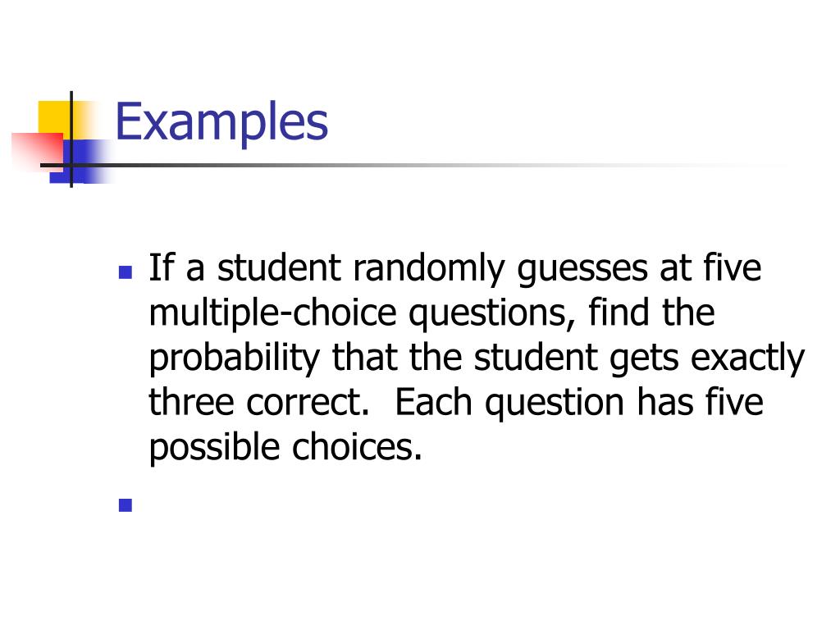Click the word "possible" in the last line

point(214,448)
